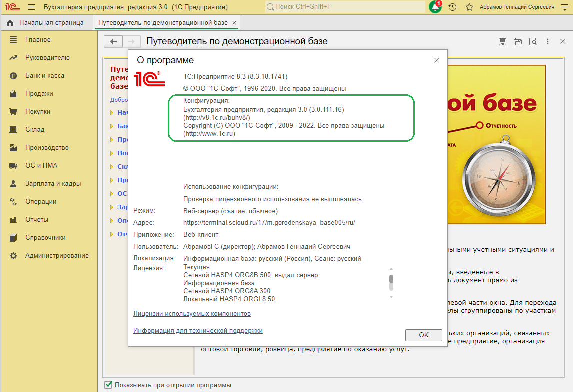The height and width of the screenshot is (392, 573).
Task: Open Лицензии используемых компонентов link
Action: [192, 313]
